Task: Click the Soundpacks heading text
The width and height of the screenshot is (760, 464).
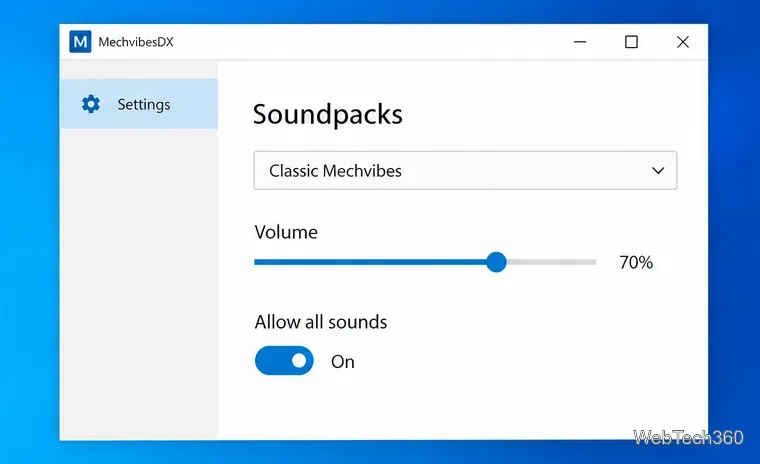Action: click(328, 114)
